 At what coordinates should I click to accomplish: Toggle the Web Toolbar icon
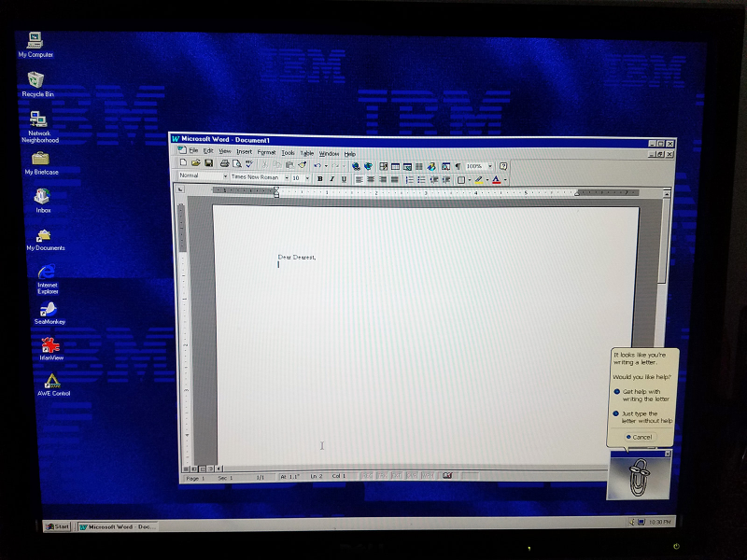(x=368, y=166)
